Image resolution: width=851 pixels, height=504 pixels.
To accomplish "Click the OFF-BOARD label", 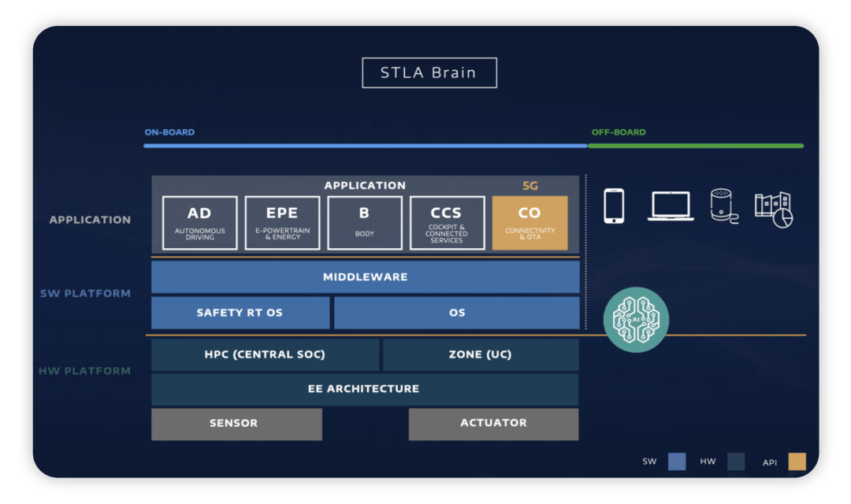I will tap(619, 132).
